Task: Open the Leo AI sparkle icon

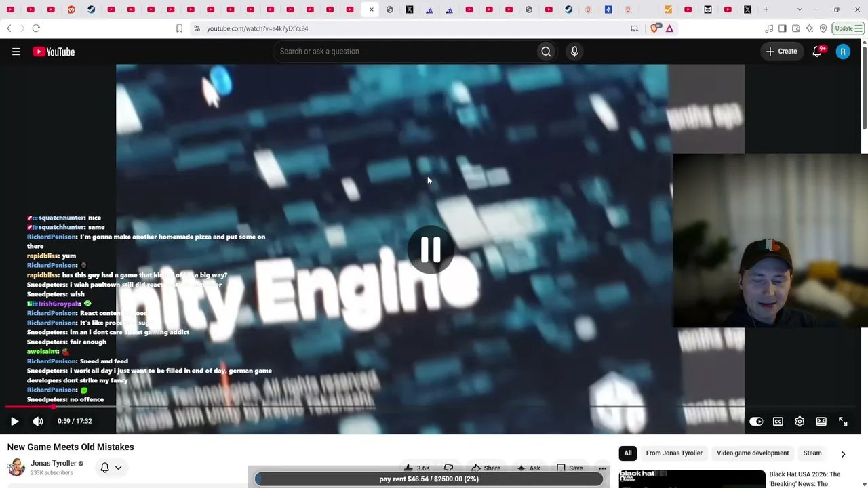Action: tap(810, 28)
